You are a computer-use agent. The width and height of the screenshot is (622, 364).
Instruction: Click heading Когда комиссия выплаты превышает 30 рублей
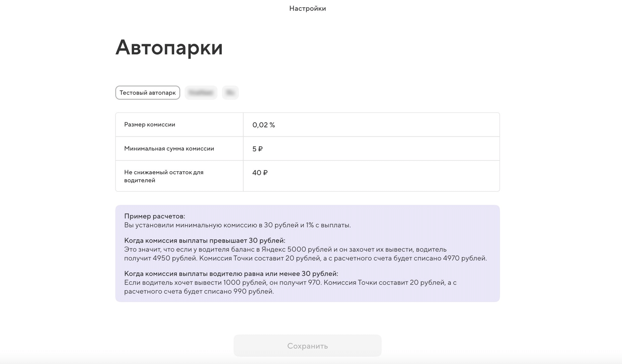(x=204, y=240)
